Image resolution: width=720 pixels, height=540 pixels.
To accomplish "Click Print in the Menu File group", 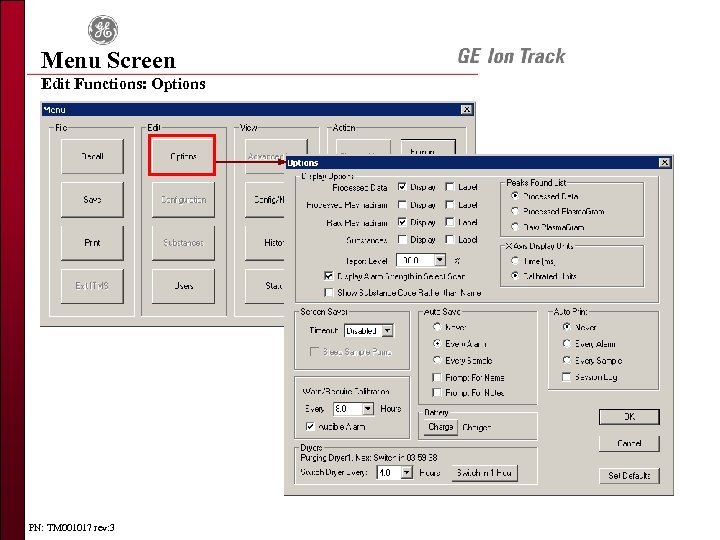I will [92, 243].
